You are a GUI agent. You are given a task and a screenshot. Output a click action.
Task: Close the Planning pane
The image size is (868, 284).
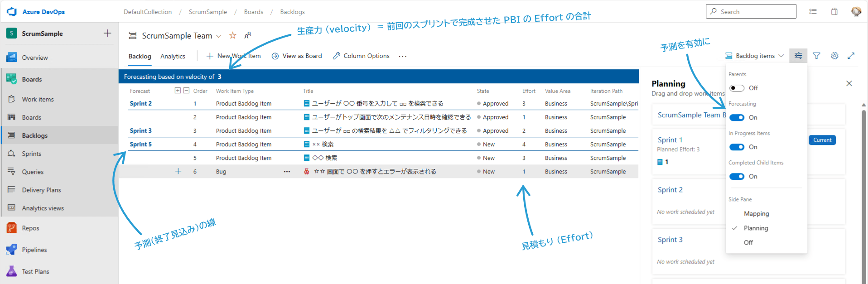pos(849,83)
